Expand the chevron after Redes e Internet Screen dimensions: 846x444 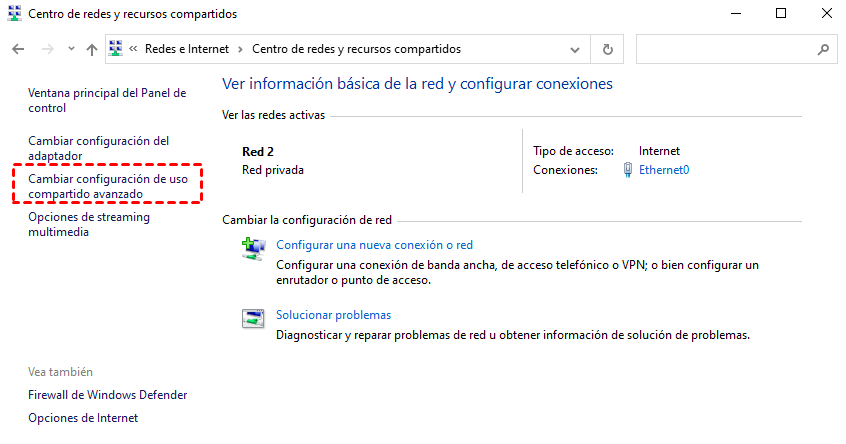coord(240,49)
